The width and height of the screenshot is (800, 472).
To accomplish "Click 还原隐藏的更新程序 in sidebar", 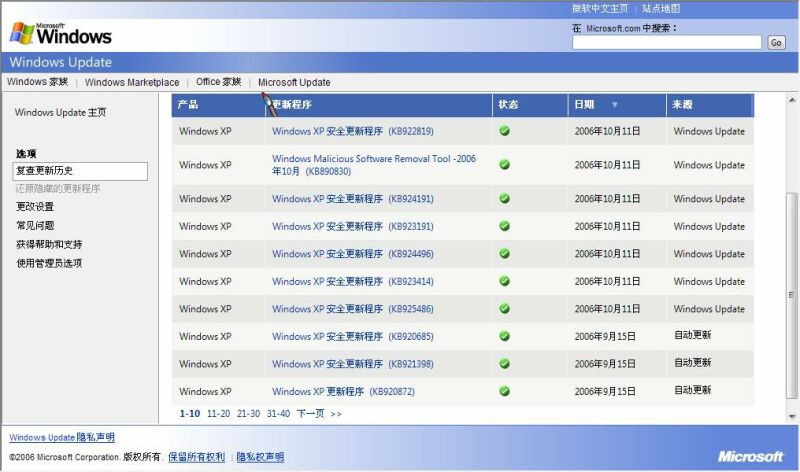I will (58, 188).
